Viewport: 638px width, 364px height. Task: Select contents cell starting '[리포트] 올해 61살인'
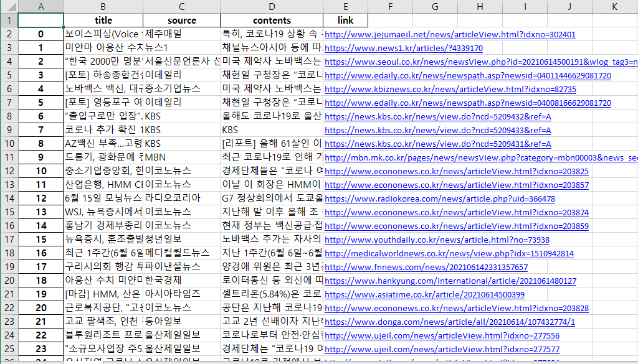272,143
